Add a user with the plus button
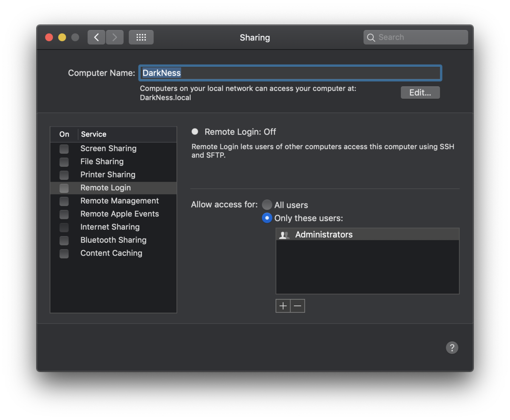Screen dimensions: 510x420 [283, 306]
